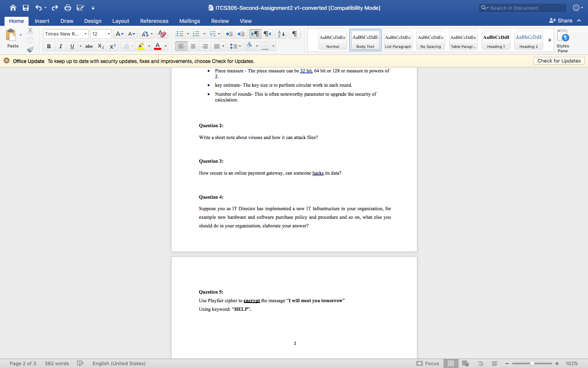The height and width of the screenshot is (368, 588).
Task: Save the document with the floppy icon
Action: click(x=26, y=8)
